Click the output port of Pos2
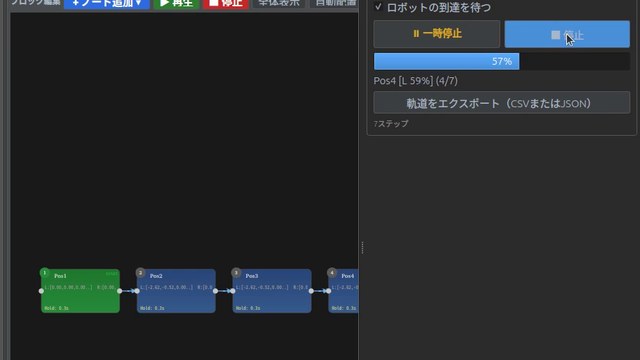640x360 pixels. [216, 291]
